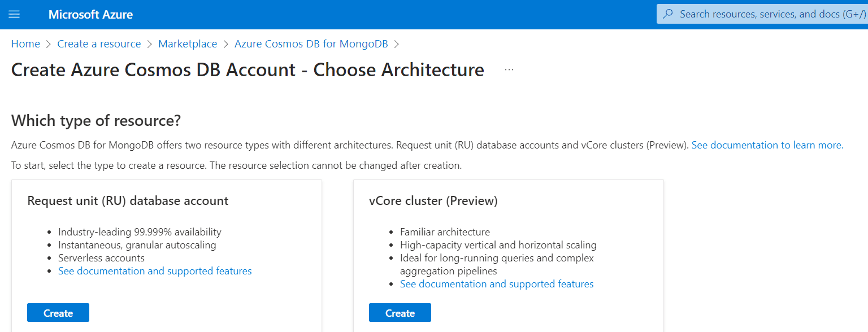Go to the Home breadcrumb

25,44
